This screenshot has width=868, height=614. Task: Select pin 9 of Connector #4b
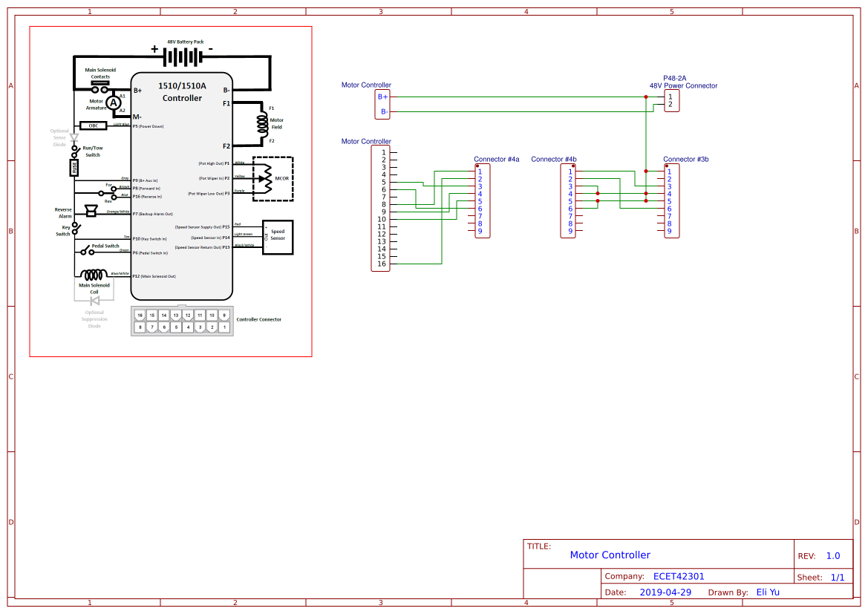click(x=570, y=232)
